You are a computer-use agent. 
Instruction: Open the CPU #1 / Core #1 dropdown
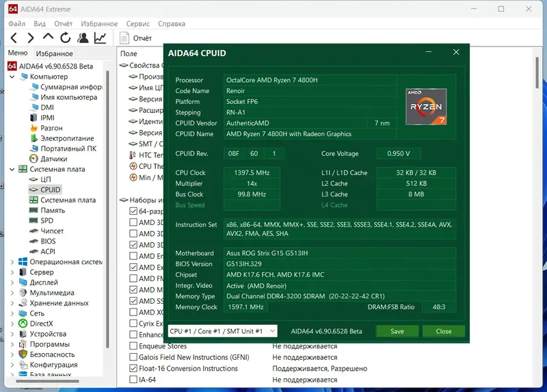click(222, 331)
